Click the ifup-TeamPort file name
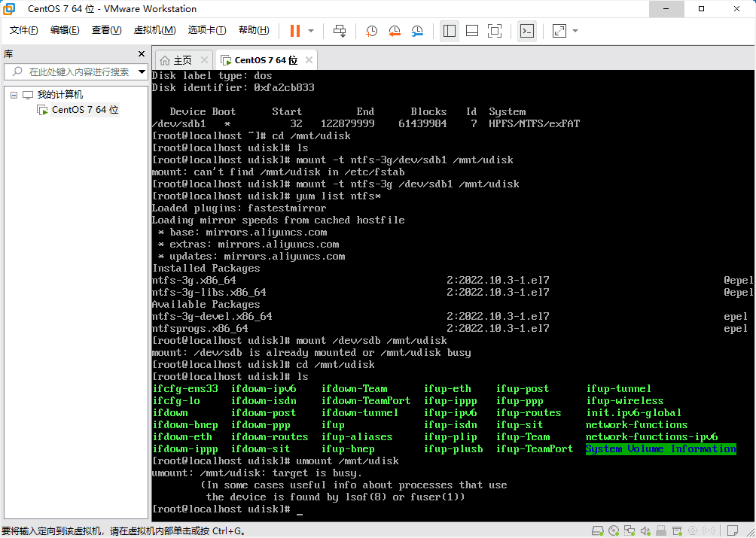Screen dimensions: 756x538 (534, 449)
